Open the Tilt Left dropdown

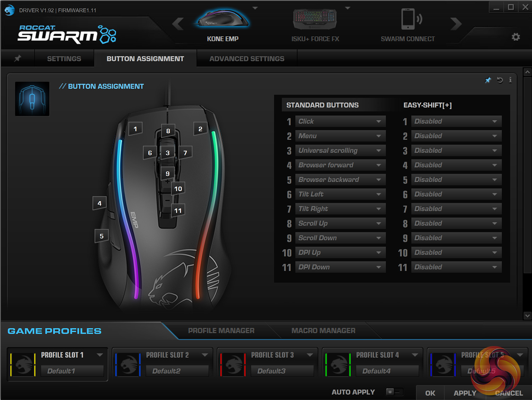340,194
